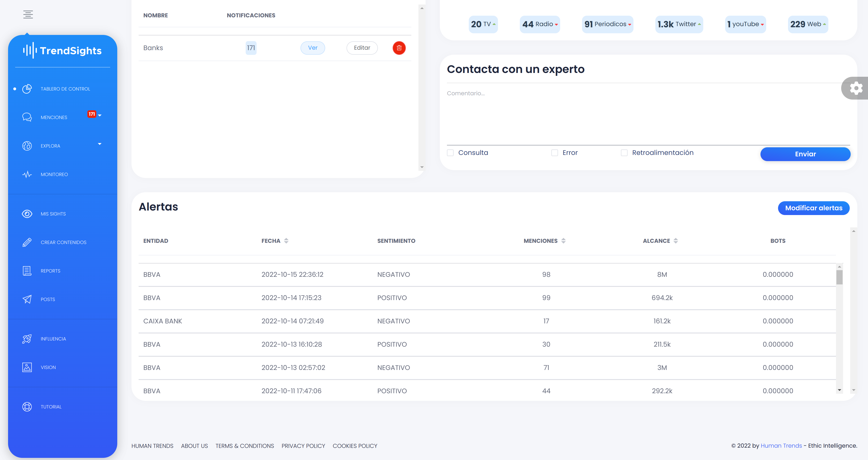Click the 44 Radio source chip
The width and height of the screenshot is (868, 460).
pos(540,24)
